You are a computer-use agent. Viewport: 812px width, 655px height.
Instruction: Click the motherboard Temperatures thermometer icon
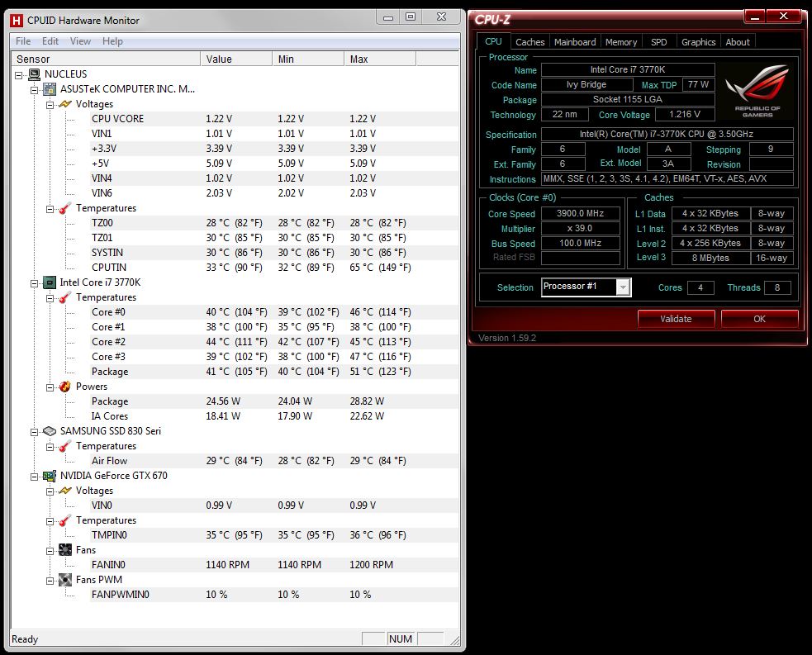coord(65,208)
